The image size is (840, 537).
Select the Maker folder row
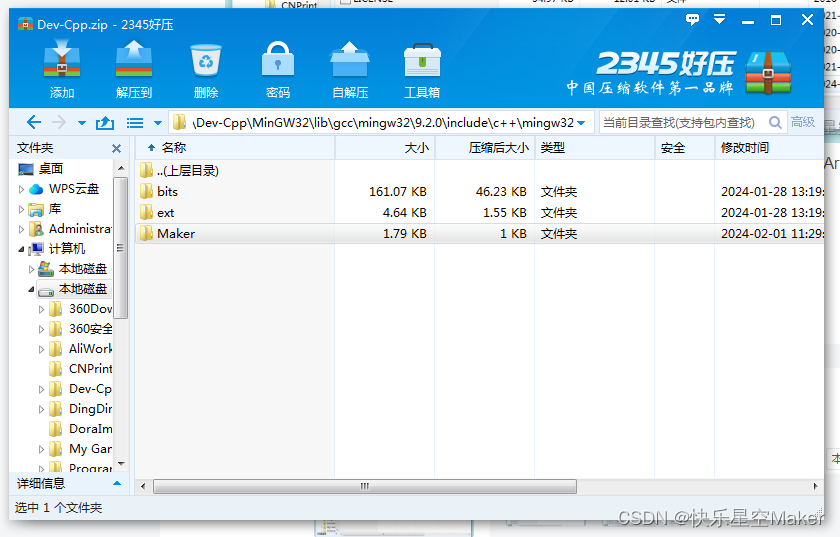click(479, 234)
